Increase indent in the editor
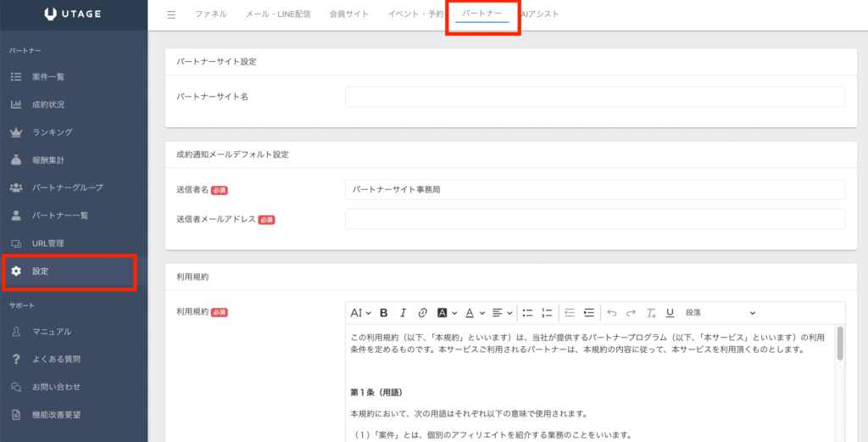 pos(589,313)
